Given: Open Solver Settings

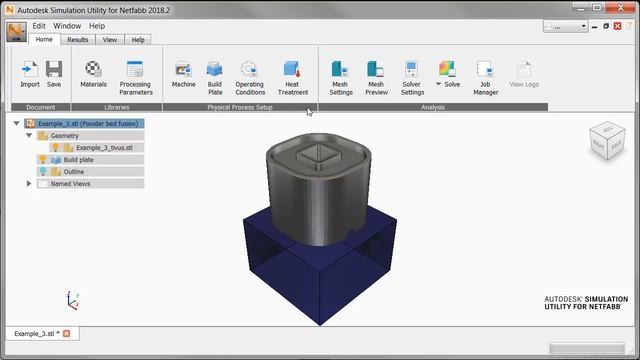Looking at the screenshot, I should click(412, 78).
